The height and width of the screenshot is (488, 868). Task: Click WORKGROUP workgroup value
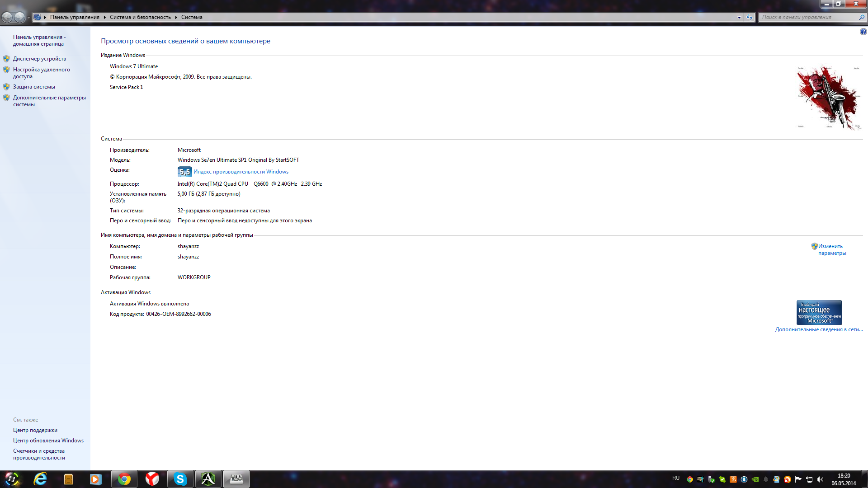194,277
